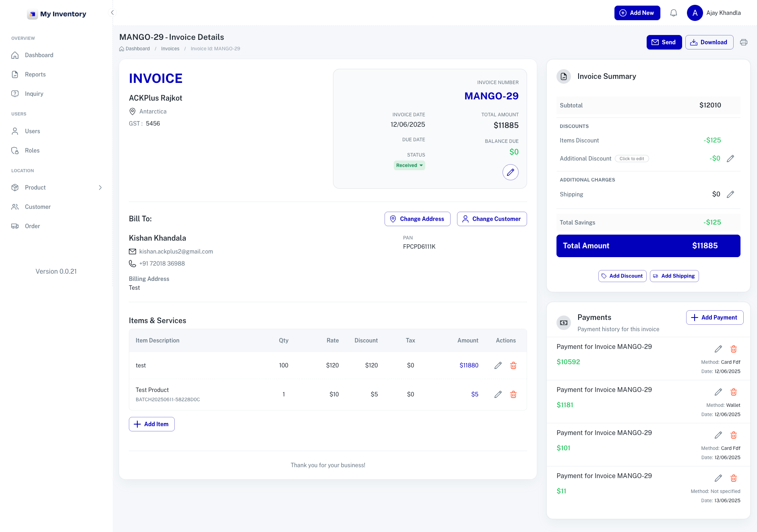This screenshot has height=532, width=757.
Task: Click the notifications bell icon
Action: pyautogui.click(x=673, y=13)
